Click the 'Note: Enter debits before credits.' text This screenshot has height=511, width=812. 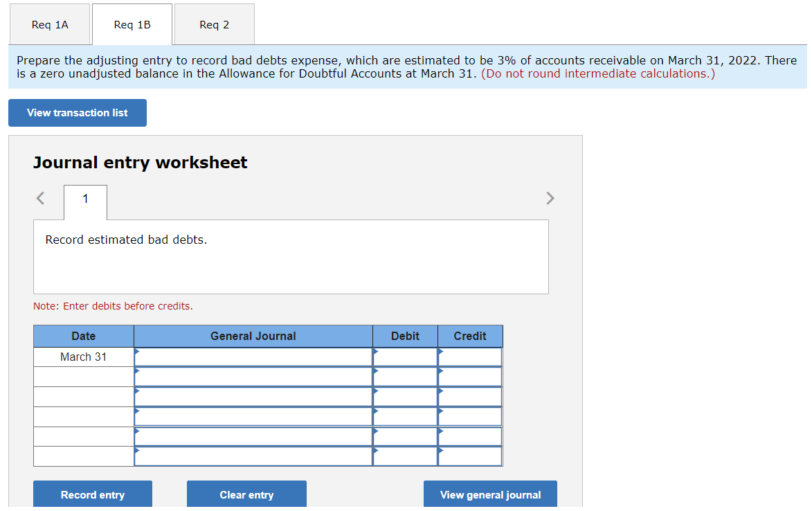[113, 306]
